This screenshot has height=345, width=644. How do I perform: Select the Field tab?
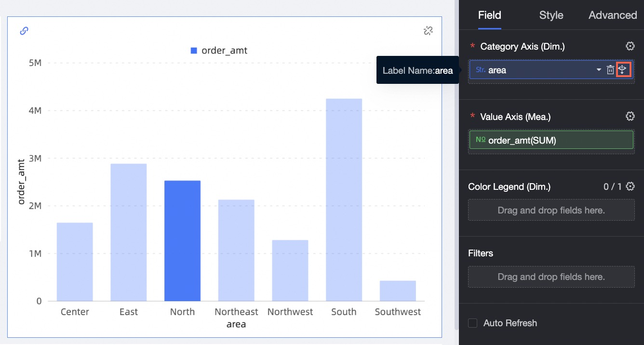[x=489, y=15]
